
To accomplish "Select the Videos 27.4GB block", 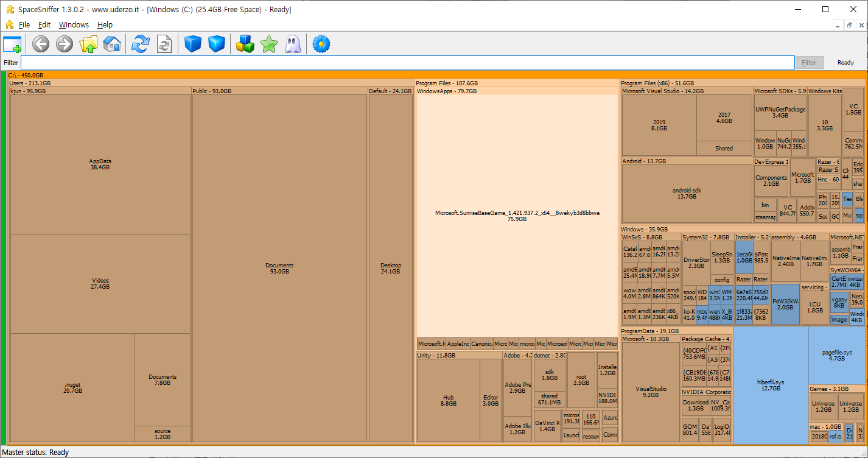I will point(100,284).
